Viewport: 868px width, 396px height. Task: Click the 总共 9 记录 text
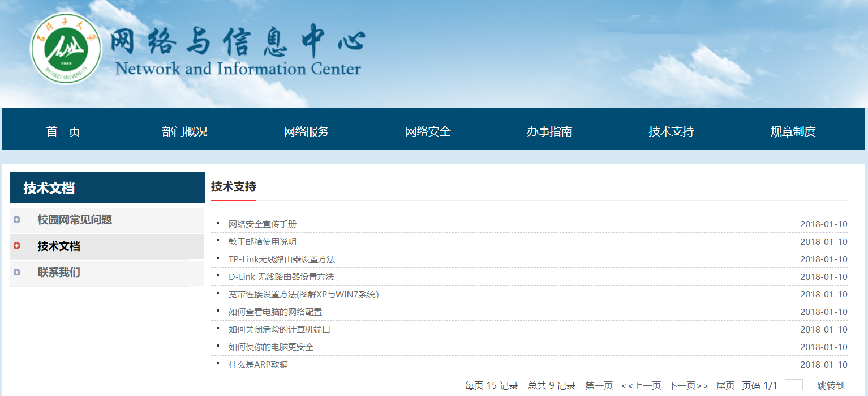click(552, 385)
